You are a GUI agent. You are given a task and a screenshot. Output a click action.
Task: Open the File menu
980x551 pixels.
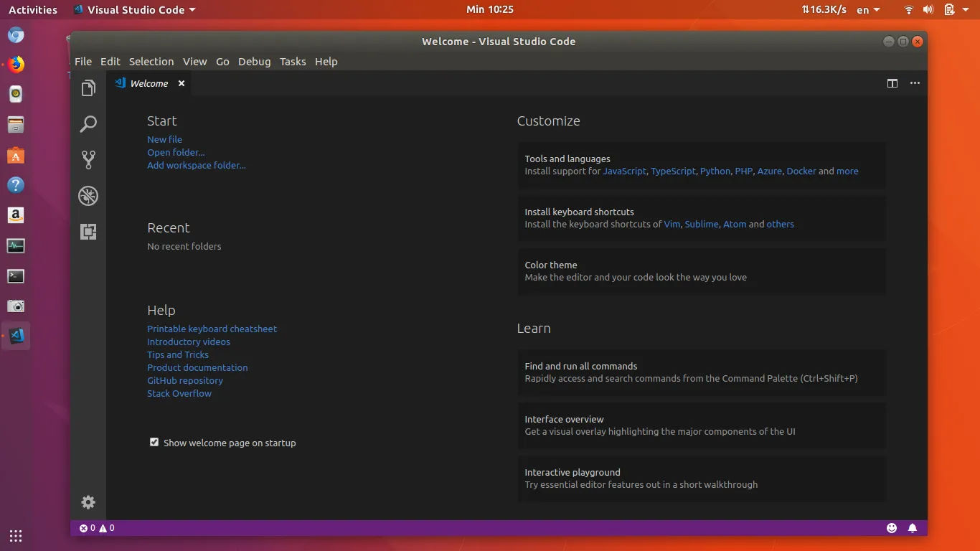[x=83, y=62]
